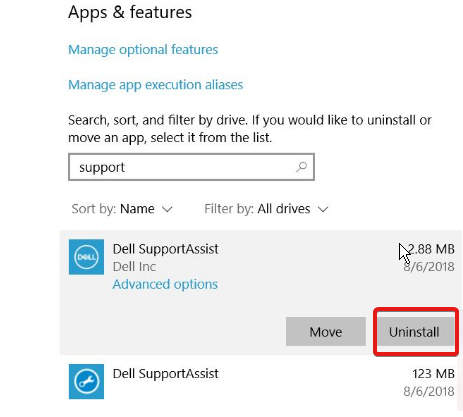The image size is (463, 417).
Task: Select the 123 MB Dell SupportAssist entry
Action: tap(261, 382)
